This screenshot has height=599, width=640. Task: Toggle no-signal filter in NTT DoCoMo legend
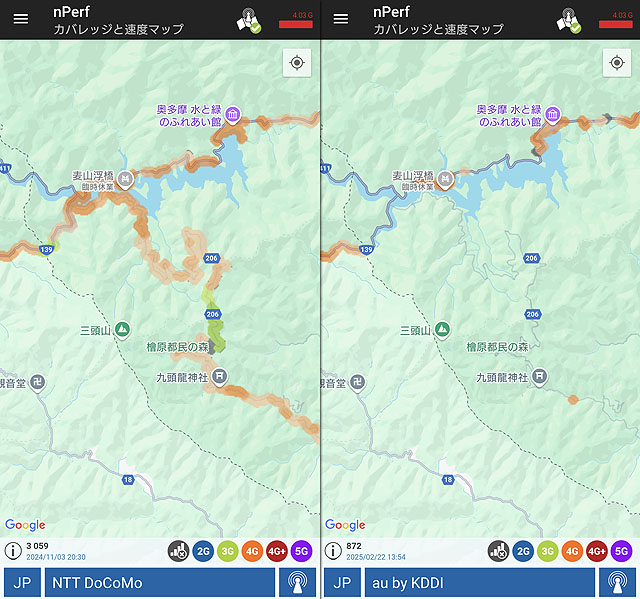click(178, 551)
